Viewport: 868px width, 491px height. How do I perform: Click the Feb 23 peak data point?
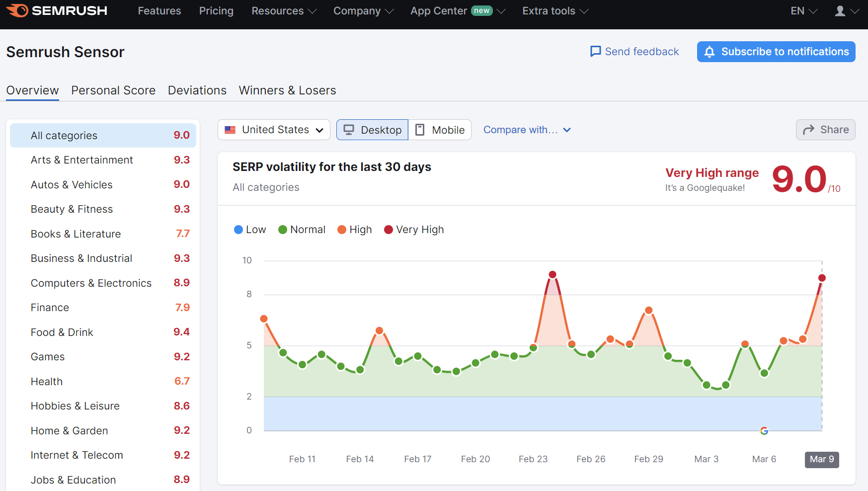[x=552, y=275]
